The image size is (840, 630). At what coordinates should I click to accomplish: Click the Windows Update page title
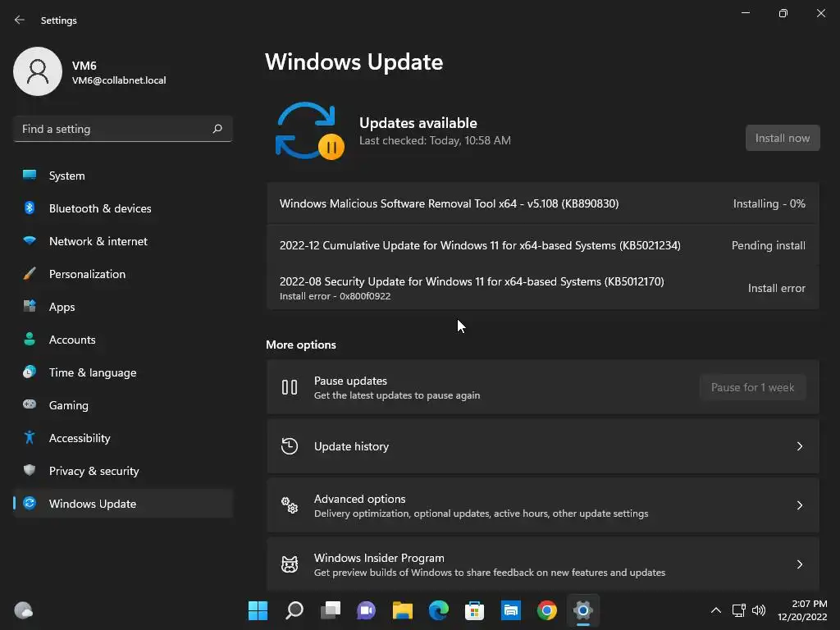(x=354, y=62)
